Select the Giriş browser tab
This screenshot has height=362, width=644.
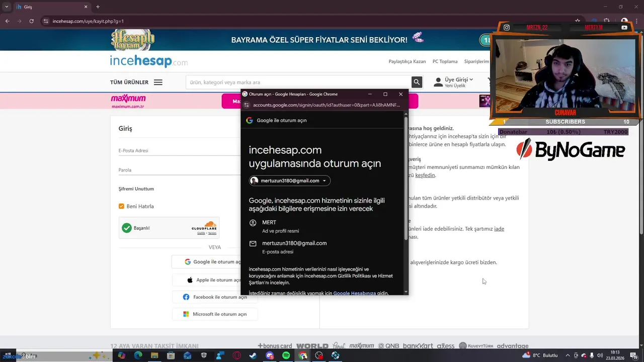coord(51,7)
